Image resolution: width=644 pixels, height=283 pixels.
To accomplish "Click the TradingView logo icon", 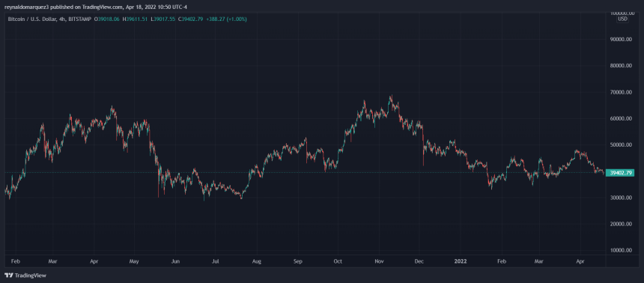I will pyautogui.click(x=9, y=276).
